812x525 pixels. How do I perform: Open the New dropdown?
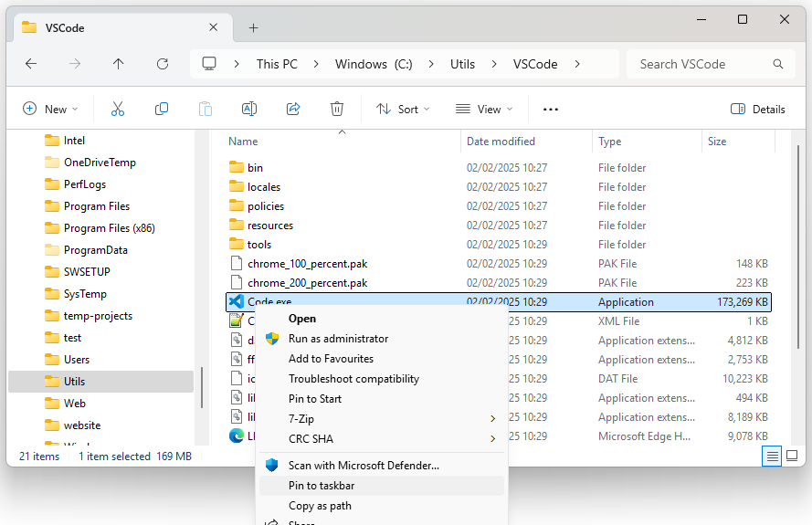click(x=50, y=109)
